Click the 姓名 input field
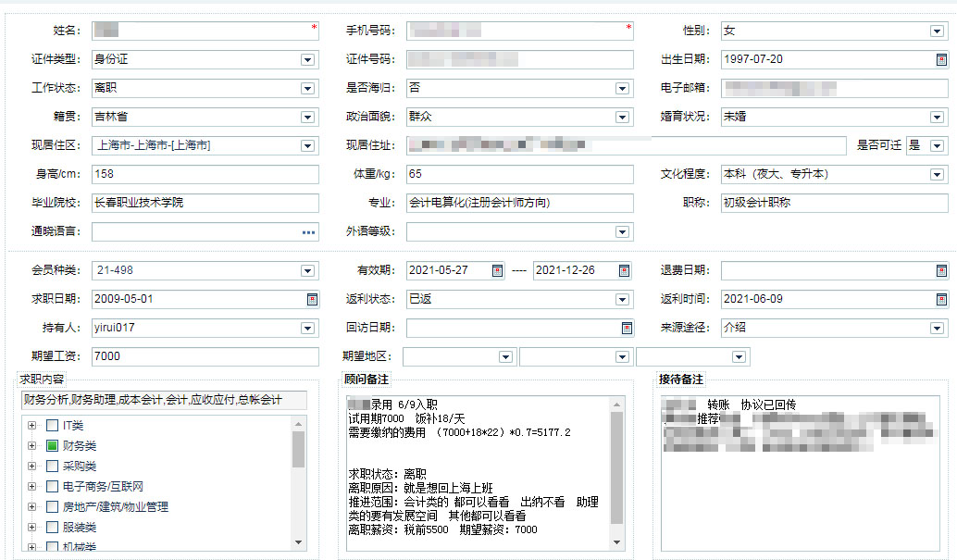This screenshot has width=957, height=560. coord(205,31)
